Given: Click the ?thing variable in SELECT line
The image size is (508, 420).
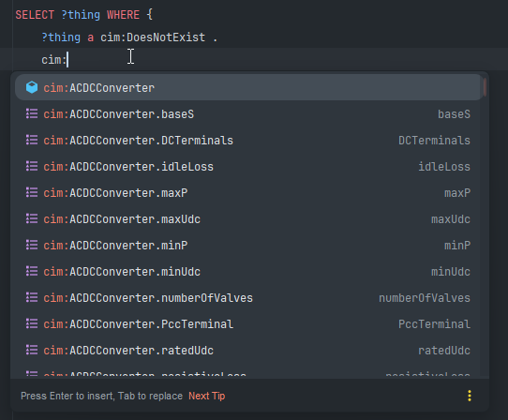Looking at the screenshot, I should [81, 15].
